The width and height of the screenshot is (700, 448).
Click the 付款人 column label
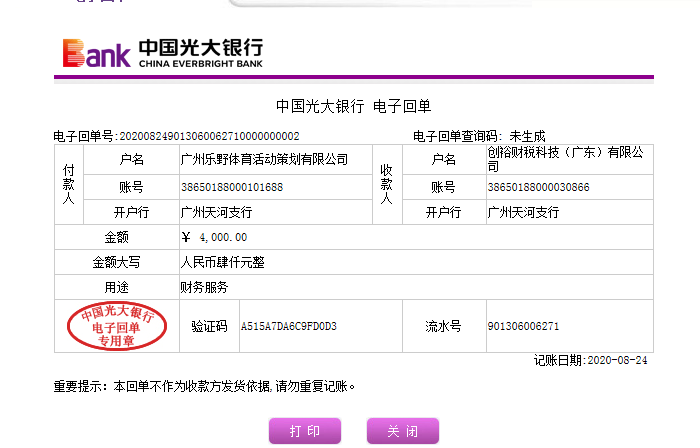68,184
